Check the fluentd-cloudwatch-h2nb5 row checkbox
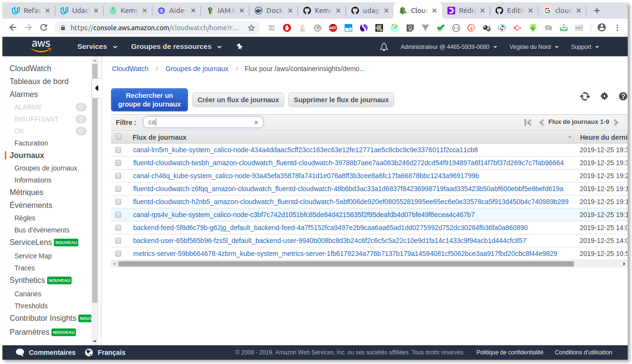632x364 pixels. coord(118,202)
